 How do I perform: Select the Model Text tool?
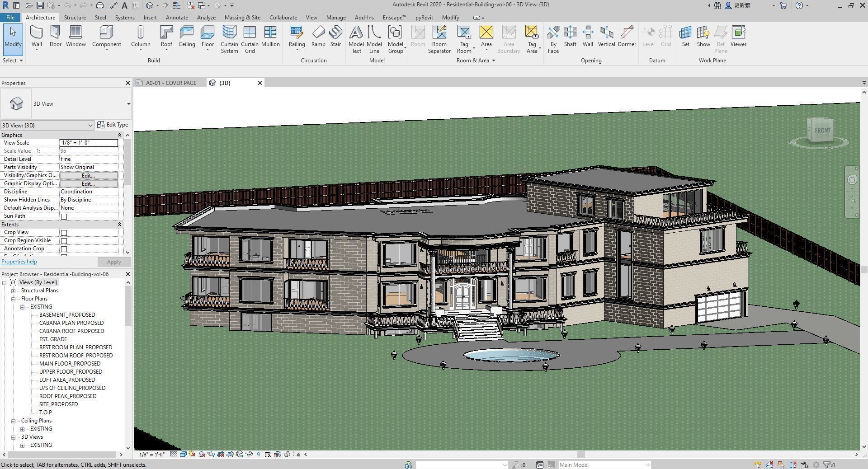point(356,39)
